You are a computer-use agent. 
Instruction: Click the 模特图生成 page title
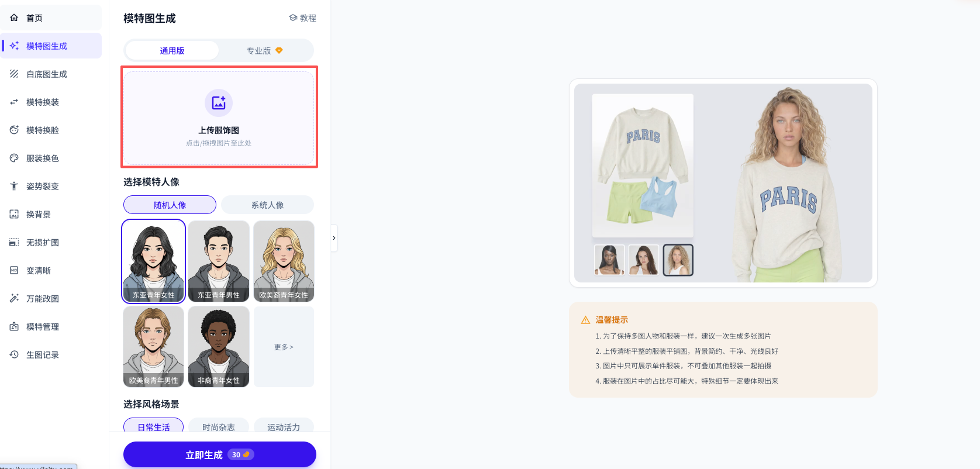point(150,18)
